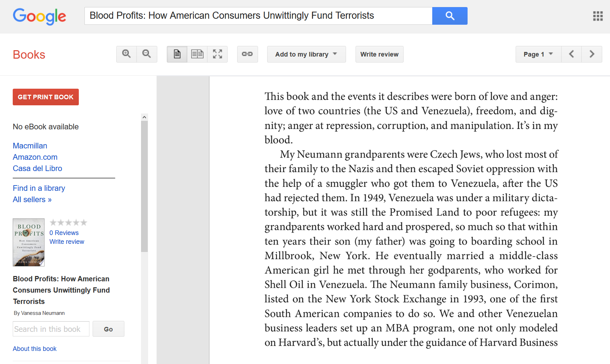Click the GET PRINT BOOK button

pyautogui.click(x=46, y=97)
